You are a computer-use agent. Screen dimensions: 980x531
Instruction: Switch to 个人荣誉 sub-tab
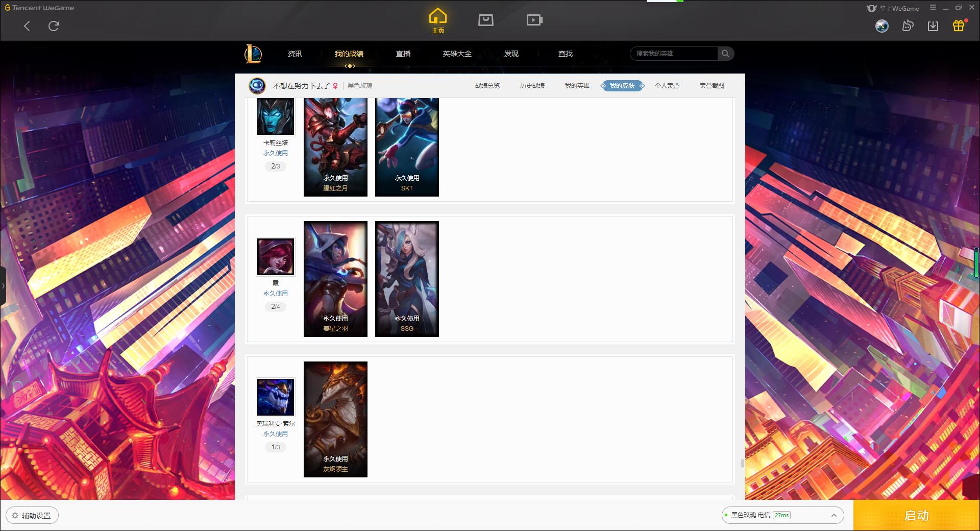[667, 86]
